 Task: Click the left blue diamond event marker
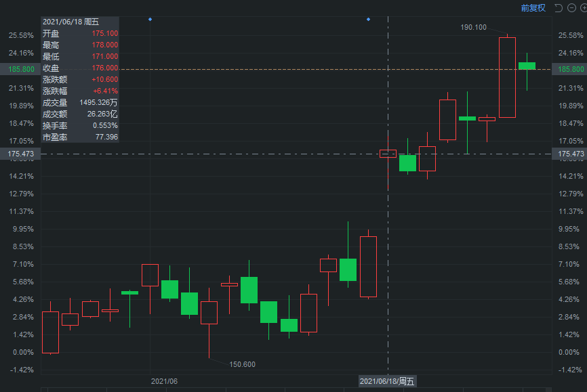tap(150, 19)
